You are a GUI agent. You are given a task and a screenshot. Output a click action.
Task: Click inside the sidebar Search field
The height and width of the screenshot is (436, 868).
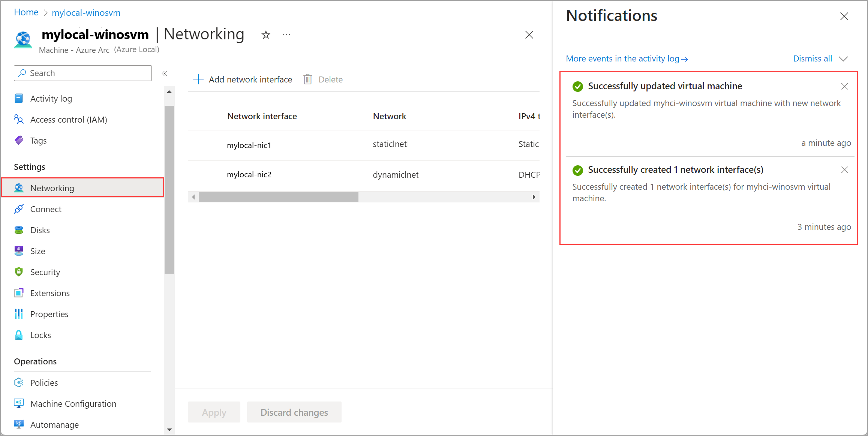pyautogui.click(x=82, y=73)
